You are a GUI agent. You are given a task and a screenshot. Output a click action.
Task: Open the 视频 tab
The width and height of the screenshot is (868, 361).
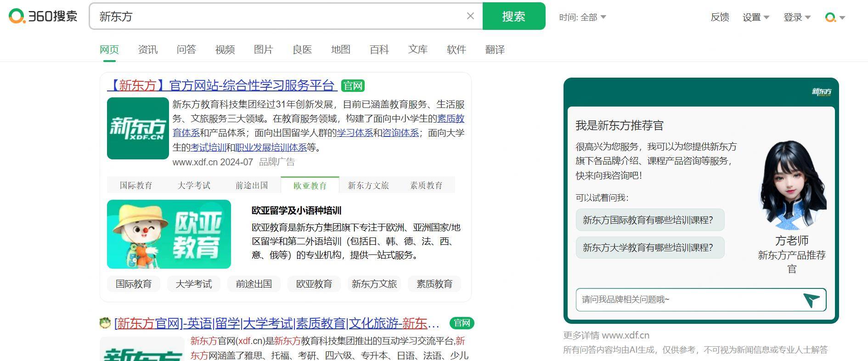coord(225,50)
